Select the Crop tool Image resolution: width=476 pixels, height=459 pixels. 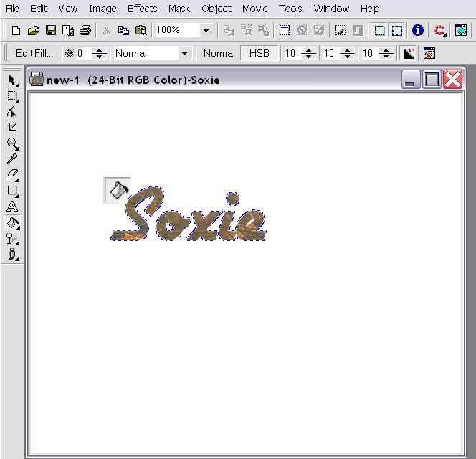tap(12, 128)
